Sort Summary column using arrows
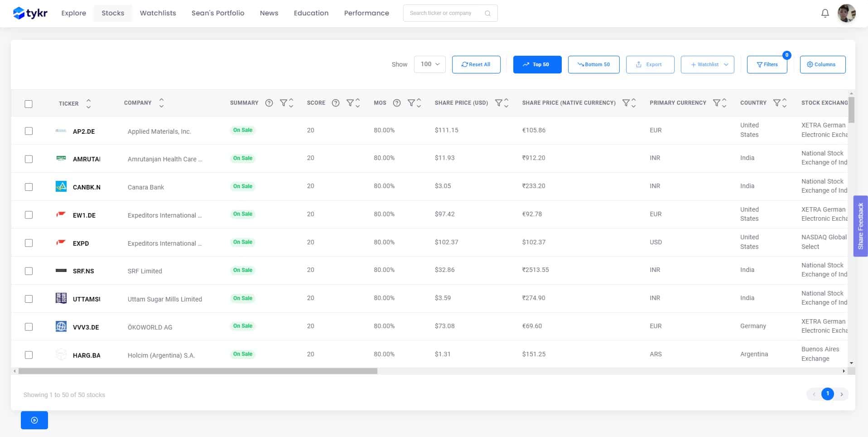868x437 pixels. [x=291, y=103]
